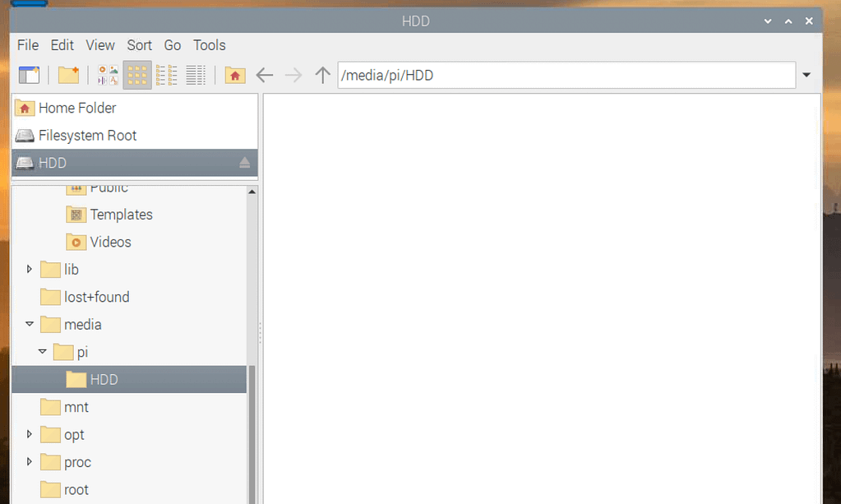The height and width of the screenshot is (504, 841).
Task: Open the File menu
Action: pyautogui.click(x=28, y=45)
